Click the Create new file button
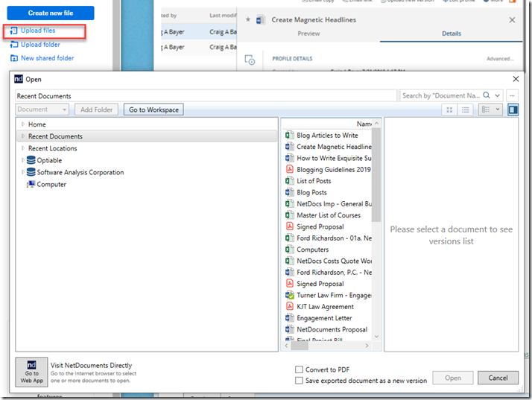This screenshot has width=532, height=400. [51, 13]
